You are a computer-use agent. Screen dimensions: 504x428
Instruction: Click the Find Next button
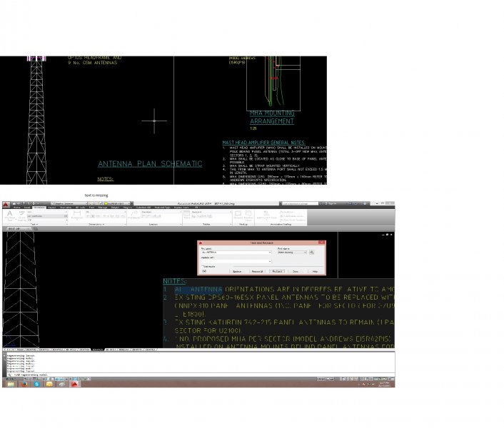click(x=277, y=272)
